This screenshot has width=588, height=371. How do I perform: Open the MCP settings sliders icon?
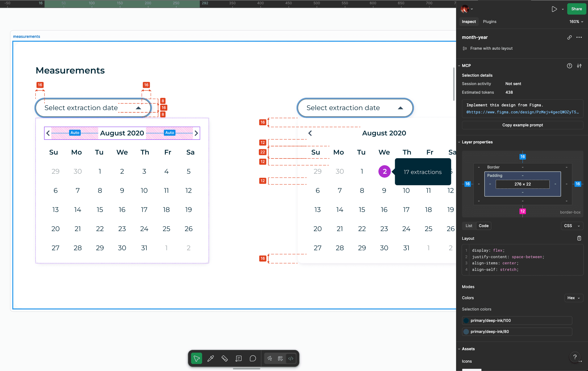(579, 66)
